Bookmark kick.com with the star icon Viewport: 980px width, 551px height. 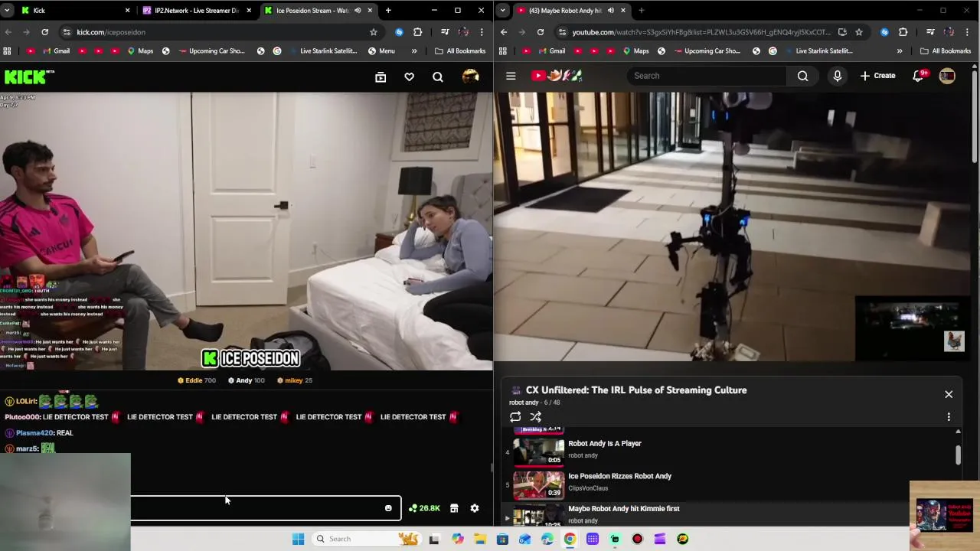pyautogui.click(x=373, y=32)
